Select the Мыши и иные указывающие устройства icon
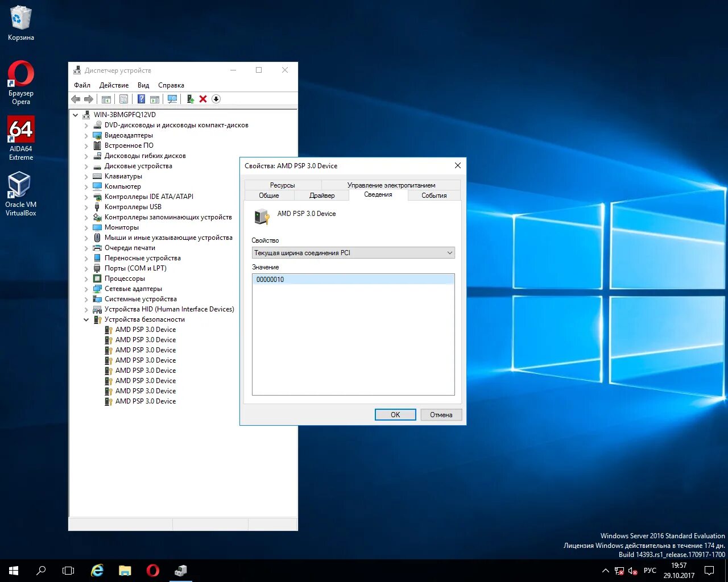Viewport: 728px width, 582px height. tap(97, 238)
